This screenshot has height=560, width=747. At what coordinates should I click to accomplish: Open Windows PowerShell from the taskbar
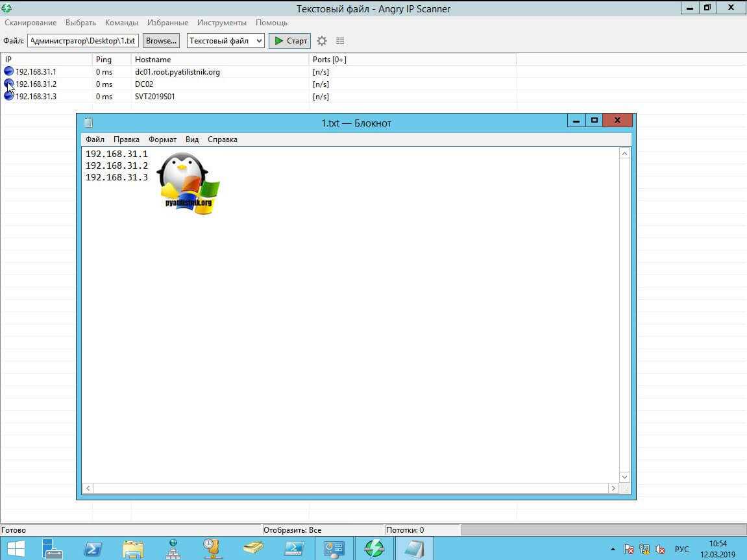[93, 549]
